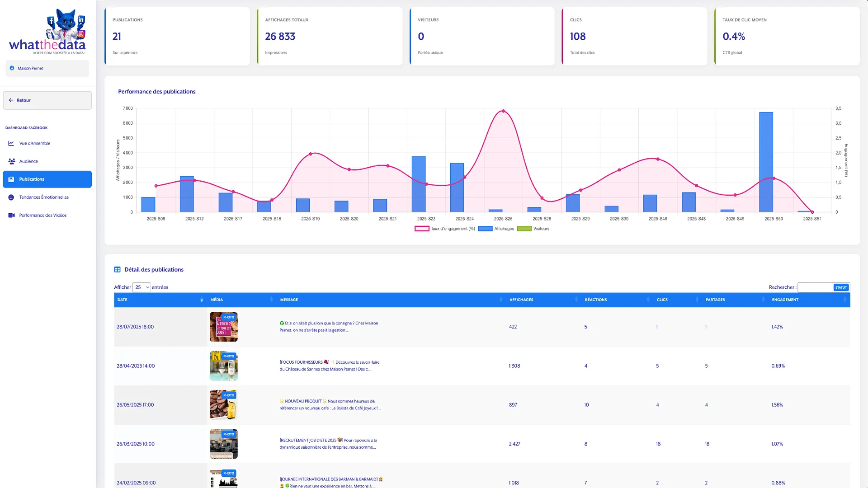Viewport: 868px width, 488px height.
Task: Click the back arrow icon on Retour
Action: pyautogui.click(x=11, y=100)
